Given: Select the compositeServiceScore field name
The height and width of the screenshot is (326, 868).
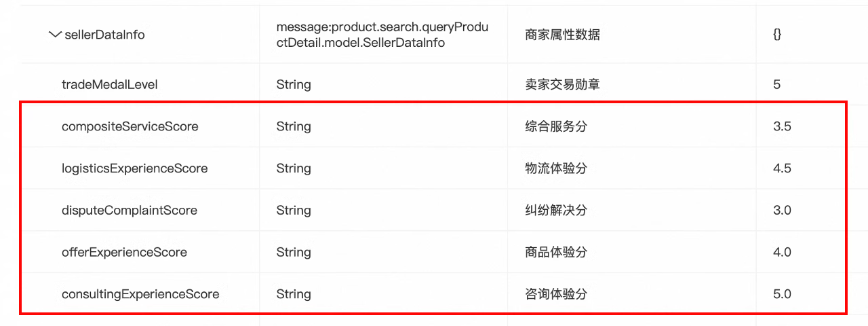Looking at the screenshot, I should (x=130, y=126).
